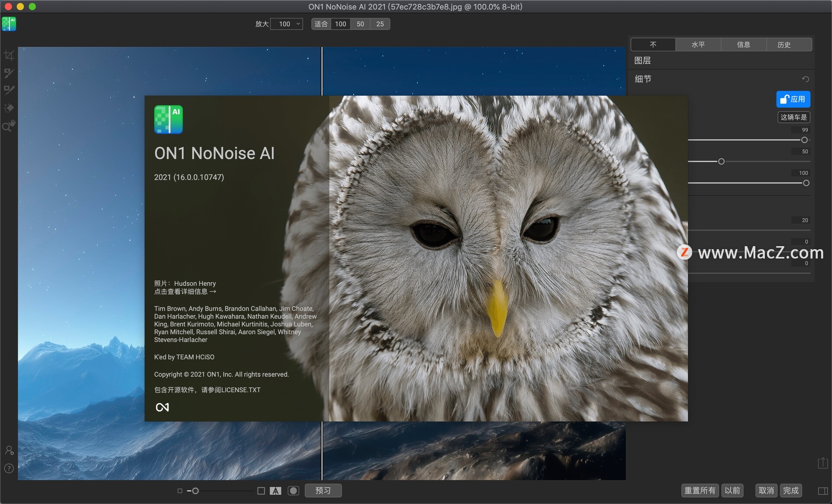
Task: Open the help question mark icon
Action: pos(9,468)
